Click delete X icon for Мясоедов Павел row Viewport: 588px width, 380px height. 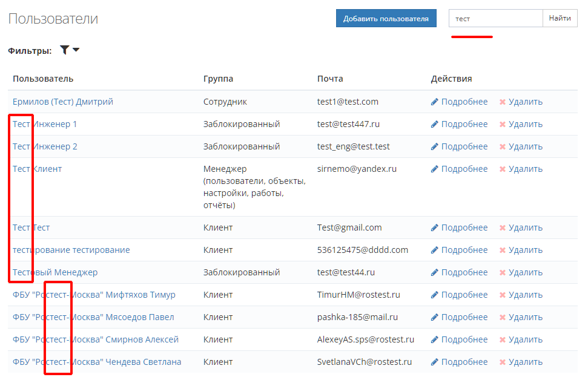coord(502,317)
